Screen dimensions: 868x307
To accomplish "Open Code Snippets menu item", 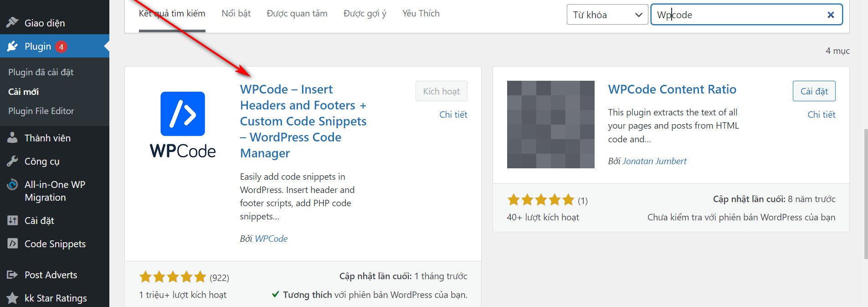I will click(55, 244).
